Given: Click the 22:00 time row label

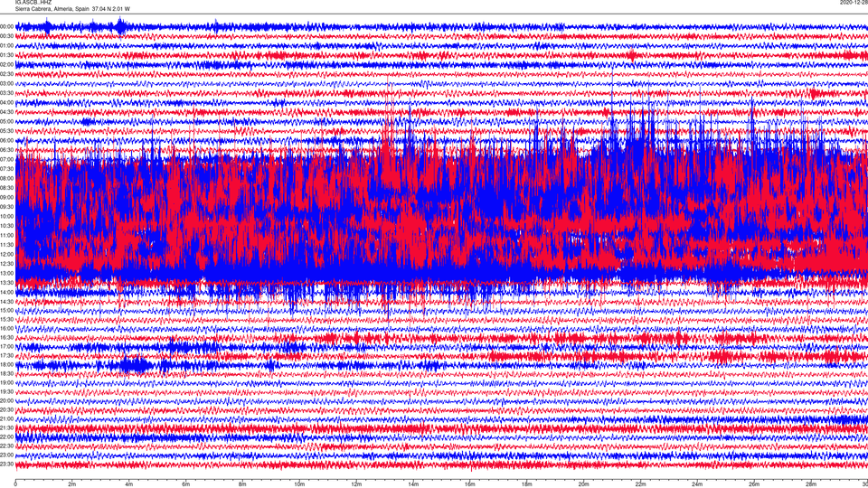Looking at the screenshot, I should pos(7,436).
